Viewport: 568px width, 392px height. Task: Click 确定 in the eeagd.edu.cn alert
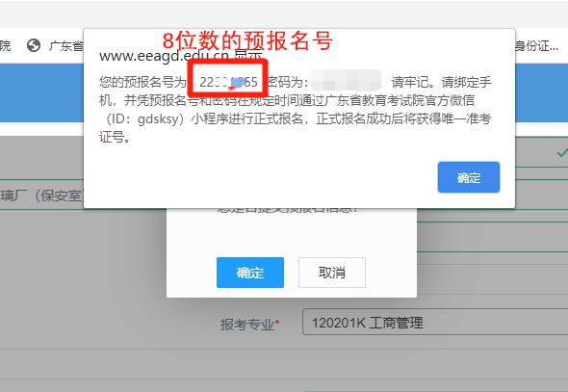(469, 177)
